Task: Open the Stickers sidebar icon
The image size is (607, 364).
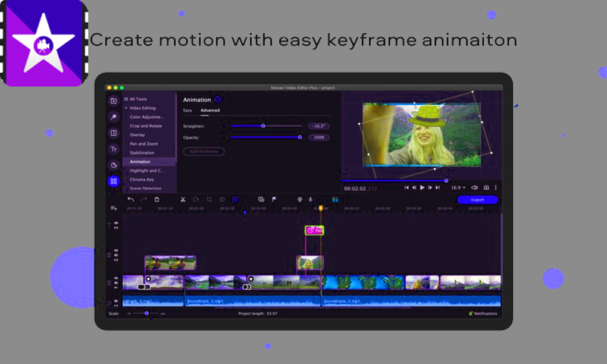Action: tap(114, 165)
